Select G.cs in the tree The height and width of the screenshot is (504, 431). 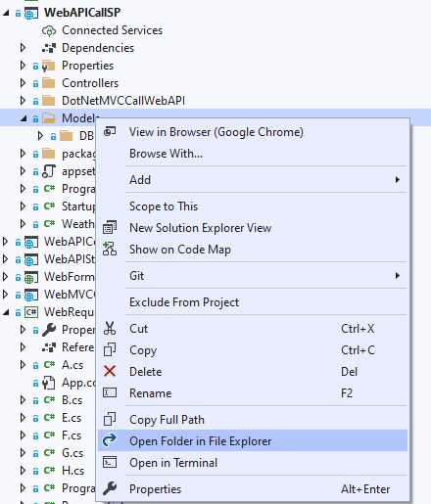tap(72, 453)
